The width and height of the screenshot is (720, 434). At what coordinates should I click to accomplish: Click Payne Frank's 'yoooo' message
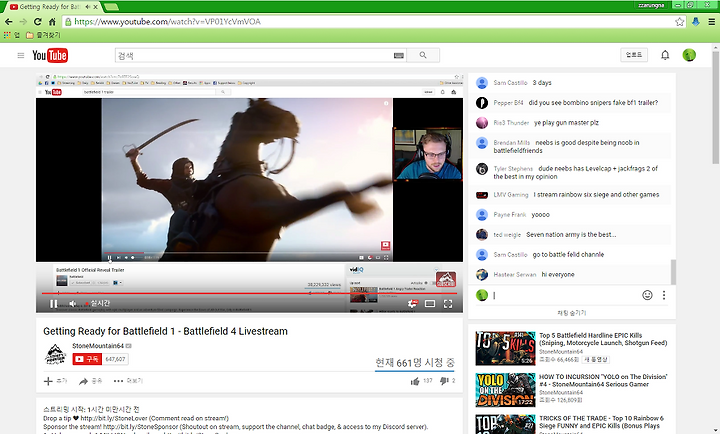pyautogui.click(x=540, y=214)
